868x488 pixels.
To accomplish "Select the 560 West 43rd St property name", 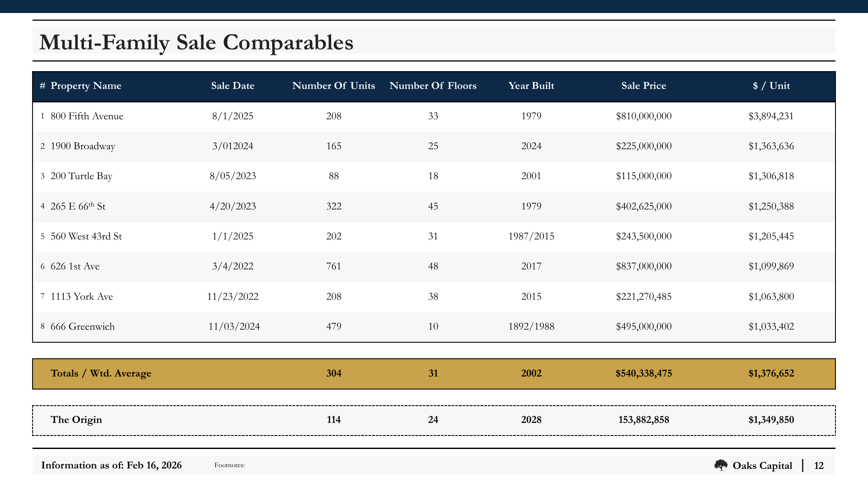I will click(86, 236).
